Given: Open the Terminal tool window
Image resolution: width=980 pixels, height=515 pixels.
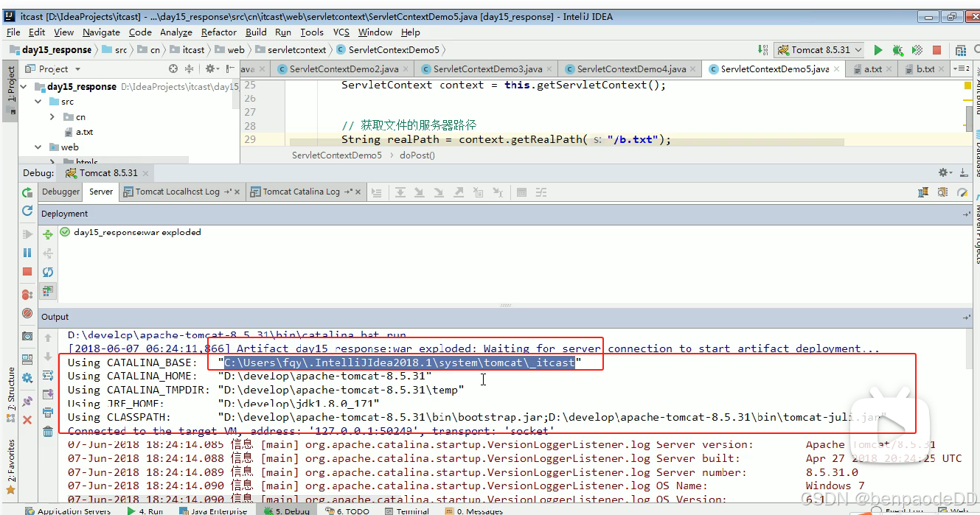Looking at the screenshot, I should click(406, 511).
